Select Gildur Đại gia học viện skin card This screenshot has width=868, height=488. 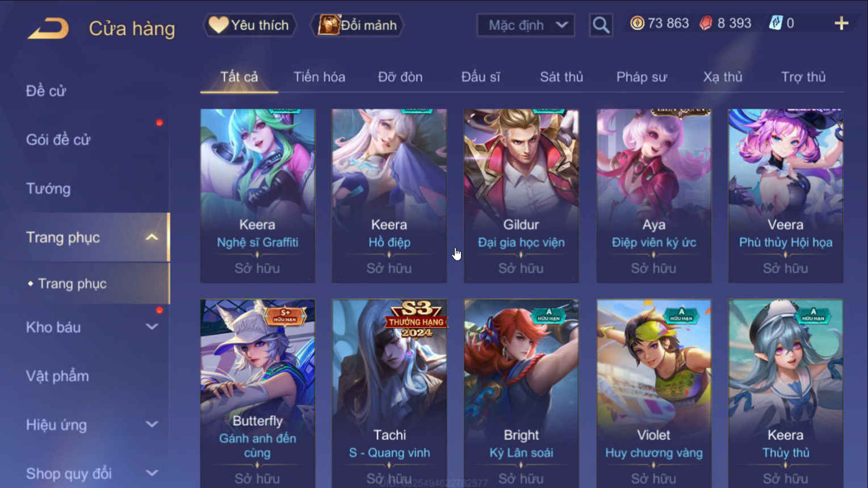coord(521,196)
